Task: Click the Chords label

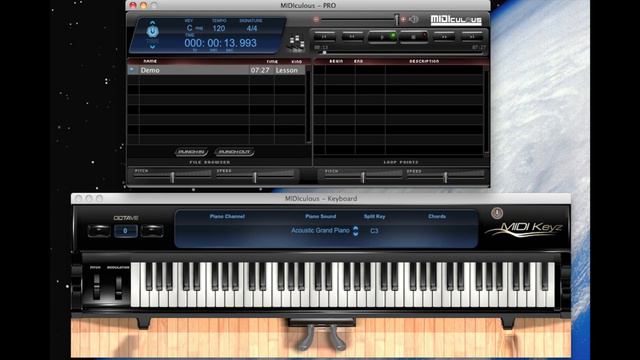Action: [437, 216]
